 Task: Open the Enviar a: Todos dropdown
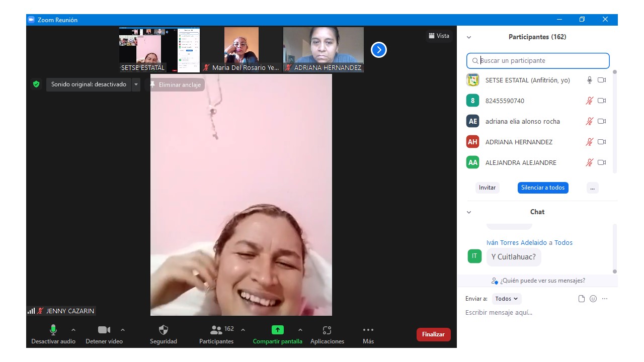507,299
